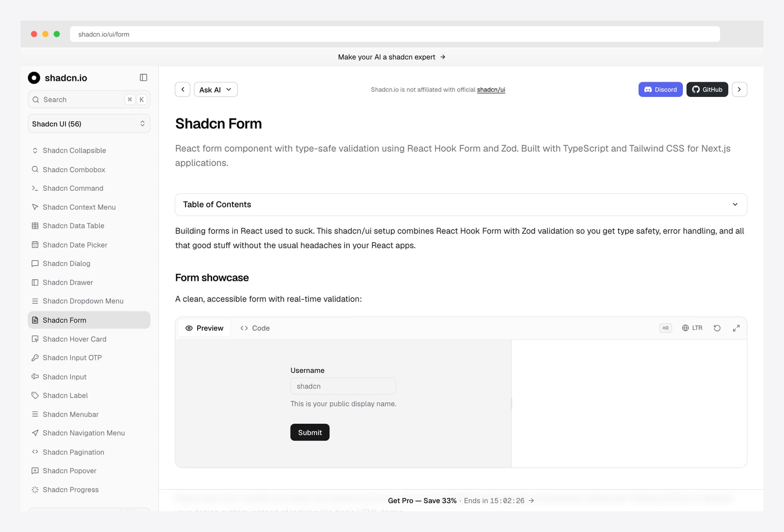
Task: Toggle LTR text direction
Action: pos(692,328)
